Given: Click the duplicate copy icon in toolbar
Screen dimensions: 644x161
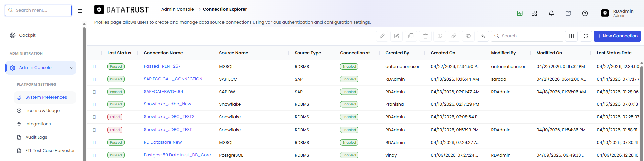Looking at the screenshot, I should pyautogui.click(x=411, y=36).
